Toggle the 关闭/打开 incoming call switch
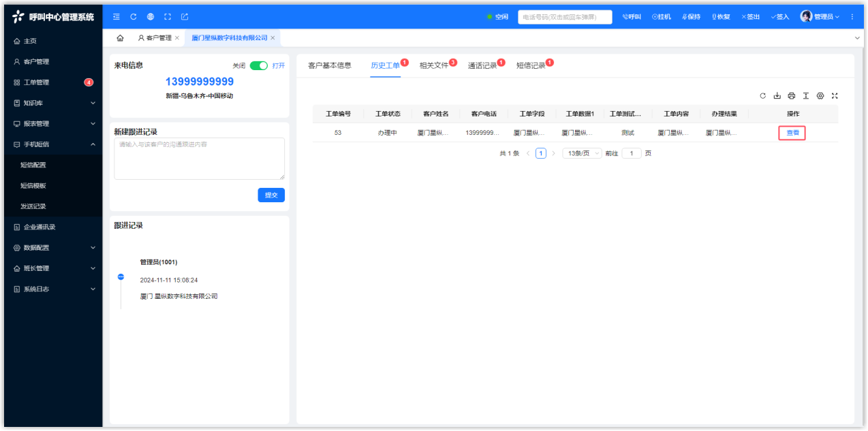This screenshot has width=868, height=431. tap(259, 66)
